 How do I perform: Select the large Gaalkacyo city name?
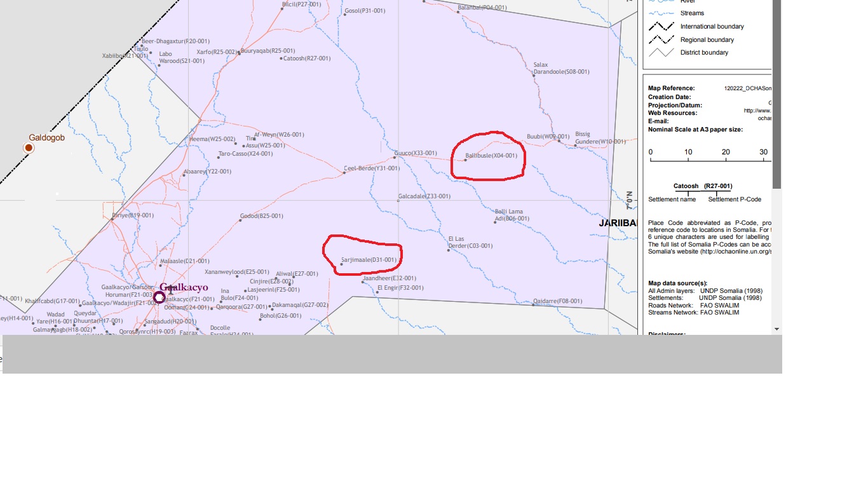(x=184, y=287)
